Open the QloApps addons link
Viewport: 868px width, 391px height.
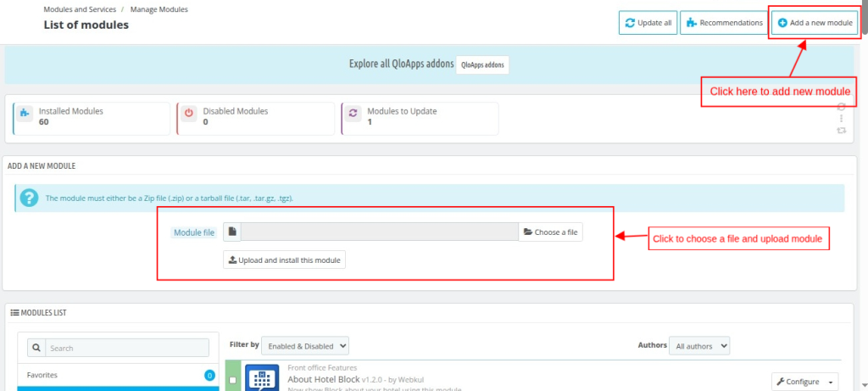[481, 64]
